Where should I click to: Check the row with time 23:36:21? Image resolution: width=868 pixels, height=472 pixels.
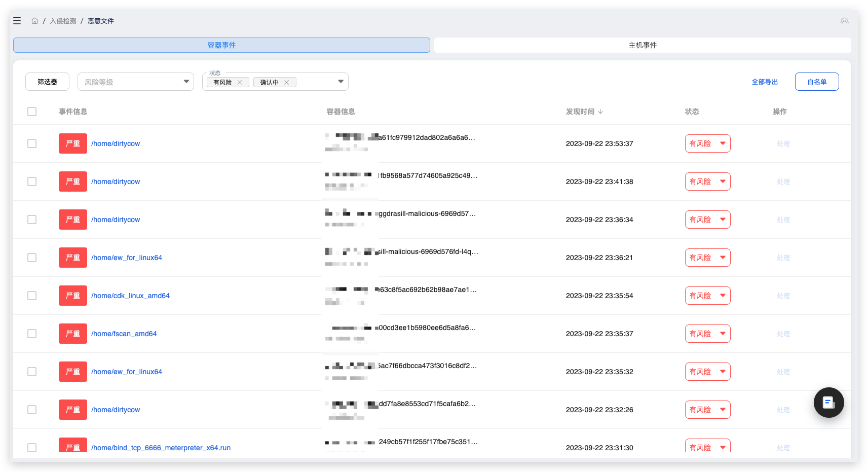coord(32,258)
